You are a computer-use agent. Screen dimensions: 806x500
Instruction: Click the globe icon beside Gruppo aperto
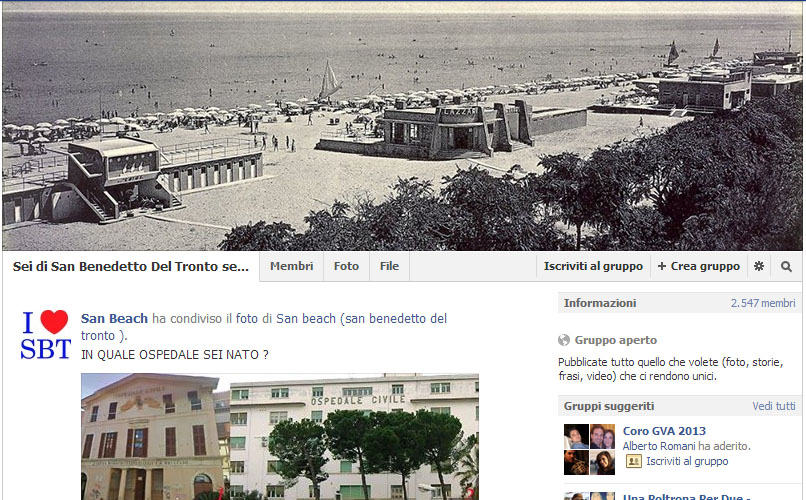click(x=564, y=340)
